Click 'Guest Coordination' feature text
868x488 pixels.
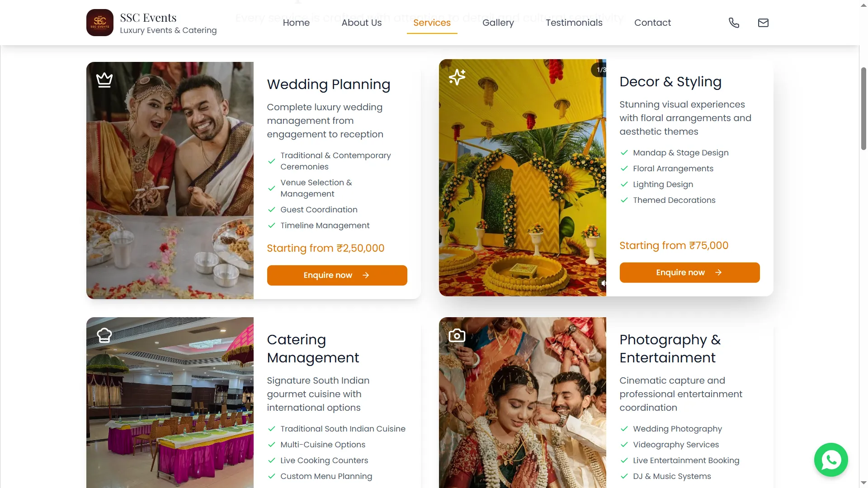[x=319, y=210]
